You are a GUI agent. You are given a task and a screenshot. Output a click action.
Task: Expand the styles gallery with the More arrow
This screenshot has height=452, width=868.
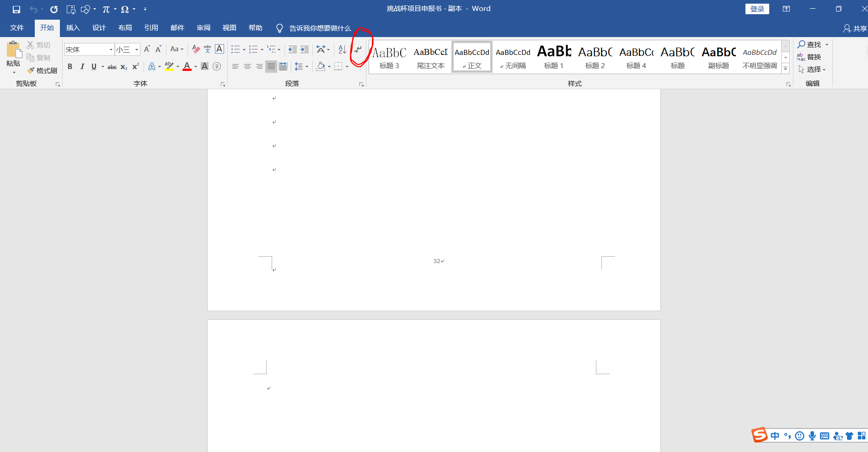click(786, 69)
